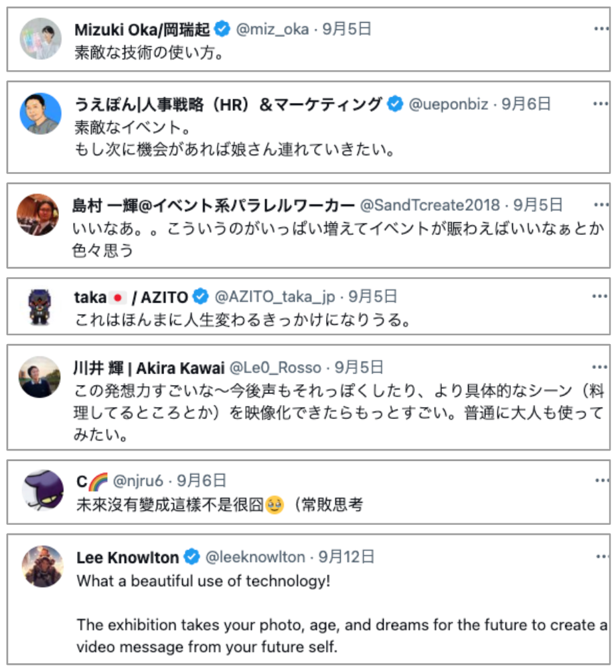Click the verified badge next to ueponbiz

(x=394, y=104)
